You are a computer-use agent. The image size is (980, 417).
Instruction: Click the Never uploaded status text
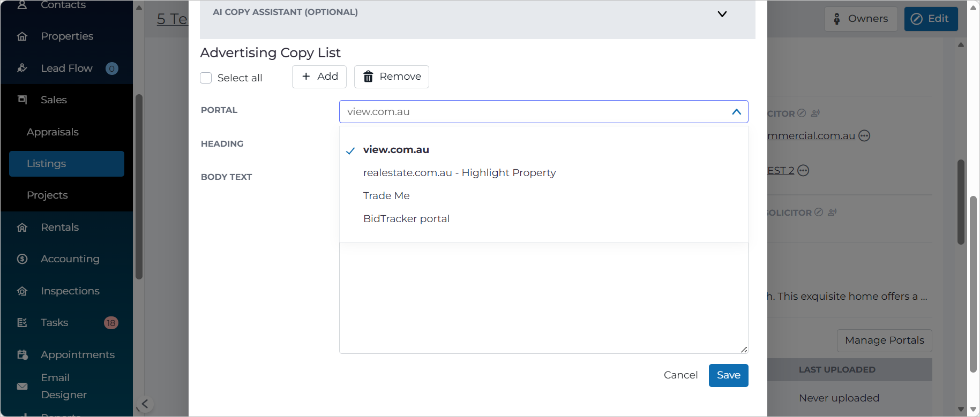pos(839,398)
